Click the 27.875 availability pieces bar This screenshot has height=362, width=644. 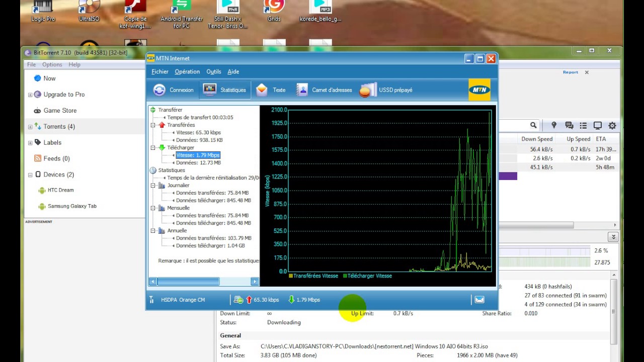tap(544, 262)
